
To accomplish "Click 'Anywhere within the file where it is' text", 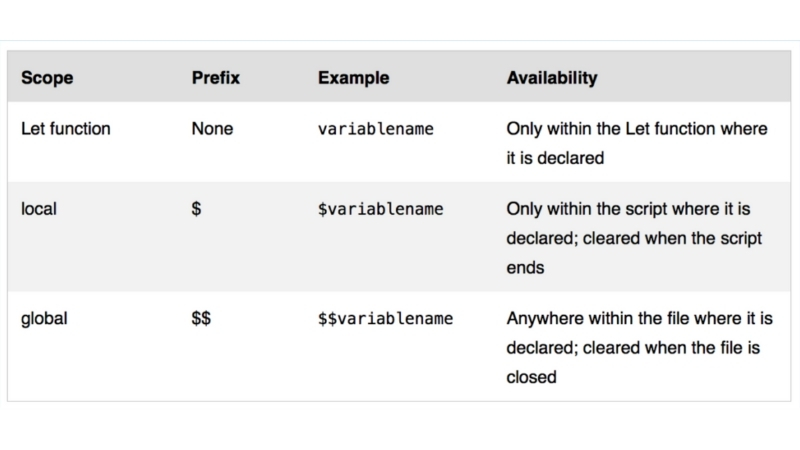I will tap(640, 319).
